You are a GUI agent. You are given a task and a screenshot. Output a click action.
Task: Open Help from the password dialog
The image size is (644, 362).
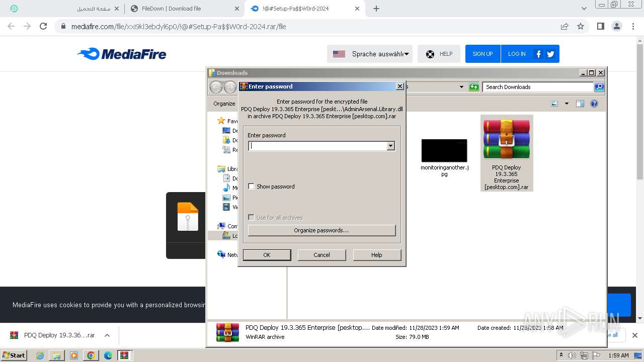(377, 255)
